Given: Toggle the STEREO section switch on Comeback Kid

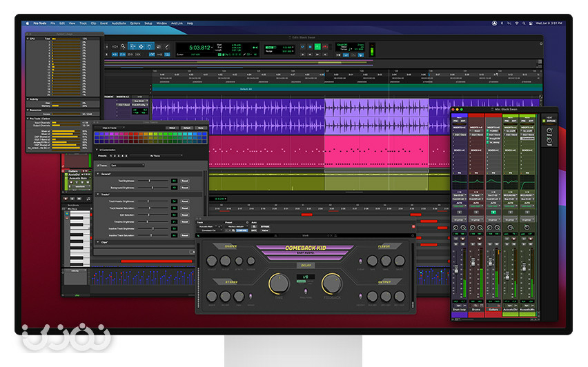Looking at the screenshot, I should [x=251, y=296].
